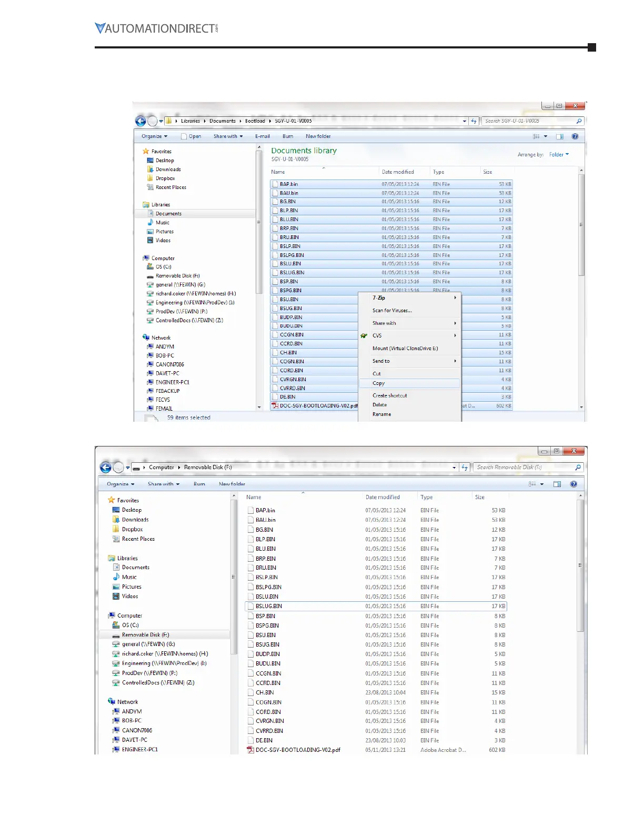The image size is (644, 834).
Task: Select ControlledDocs (Z:) drive in Removable Disk window
Action: (x=153, y=683)
